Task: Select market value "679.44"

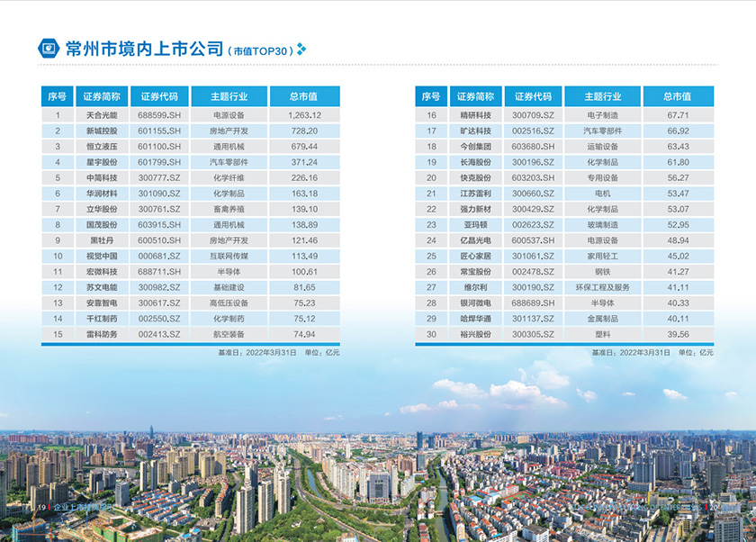Action: [x=305, y=147]
